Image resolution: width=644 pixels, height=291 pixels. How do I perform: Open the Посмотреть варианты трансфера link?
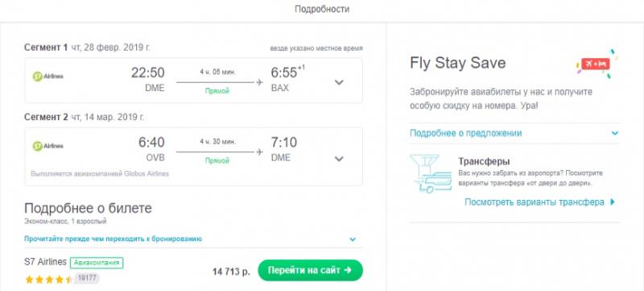[535, 202]
